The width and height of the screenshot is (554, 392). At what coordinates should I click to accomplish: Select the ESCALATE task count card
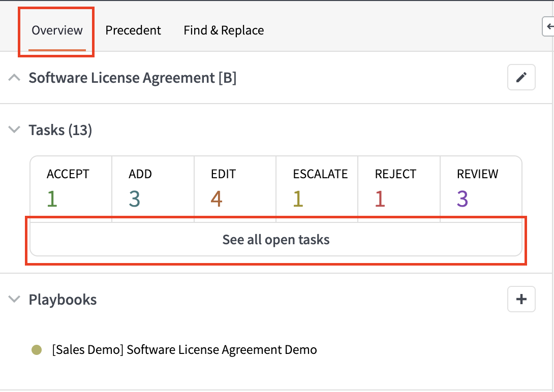click(317, 189)
